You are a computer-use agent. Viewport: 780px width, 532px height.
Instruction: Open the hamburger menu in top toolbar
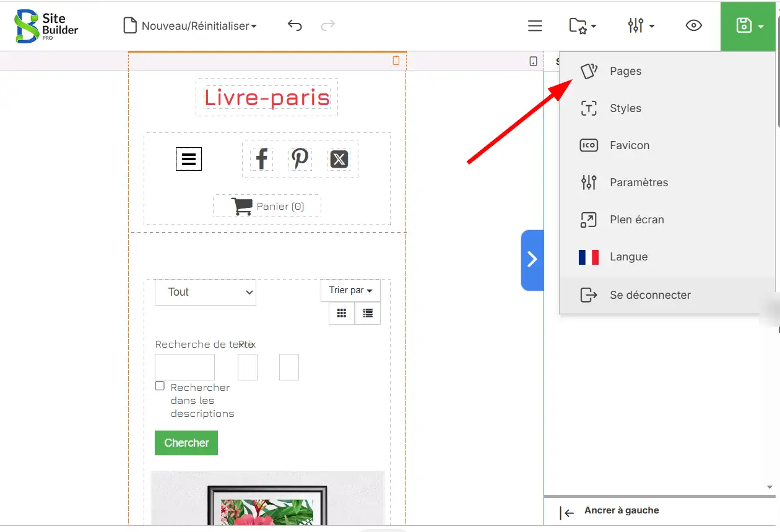535,25
